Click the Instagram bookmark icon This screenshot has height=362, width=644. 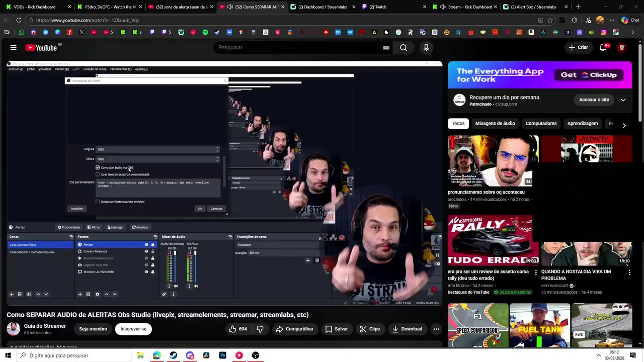click(x=604, y=32)
